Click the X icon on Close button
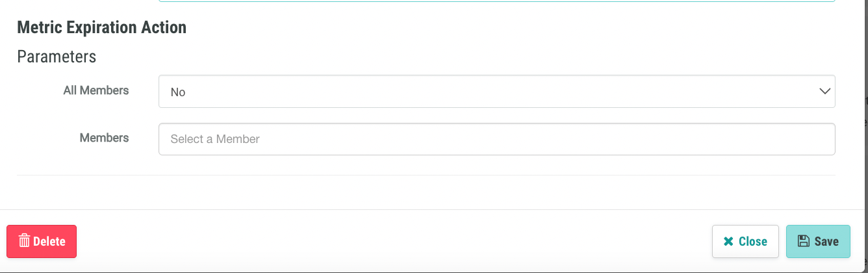Screen dimensions: 868x273 (728, 242)
